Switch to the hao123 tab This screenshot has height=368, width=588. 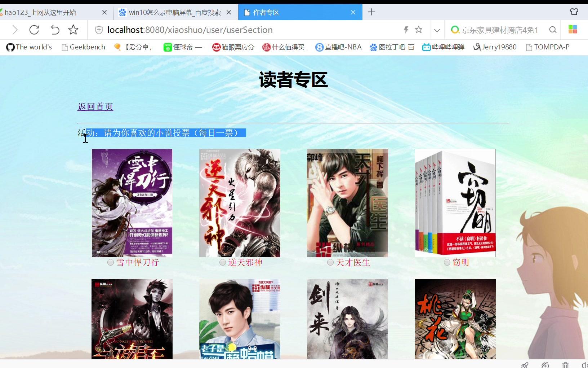coord(54,12)
